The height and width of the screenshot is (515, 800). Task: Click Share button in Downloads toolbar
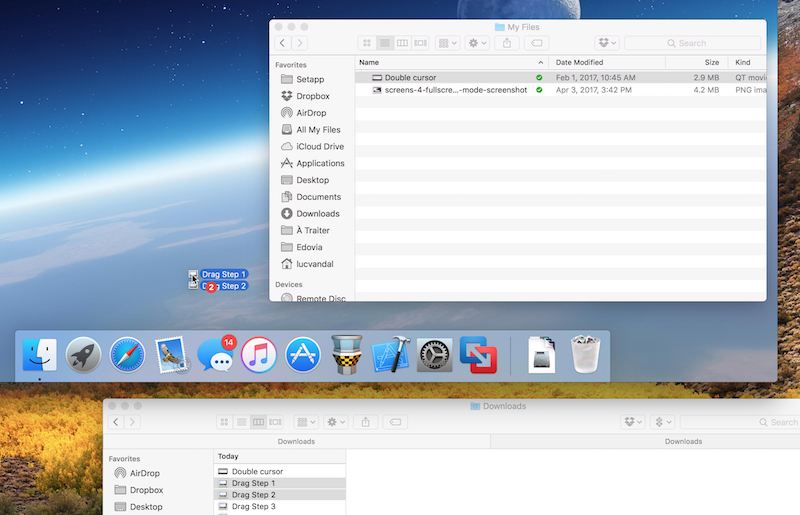coord(365,422)
